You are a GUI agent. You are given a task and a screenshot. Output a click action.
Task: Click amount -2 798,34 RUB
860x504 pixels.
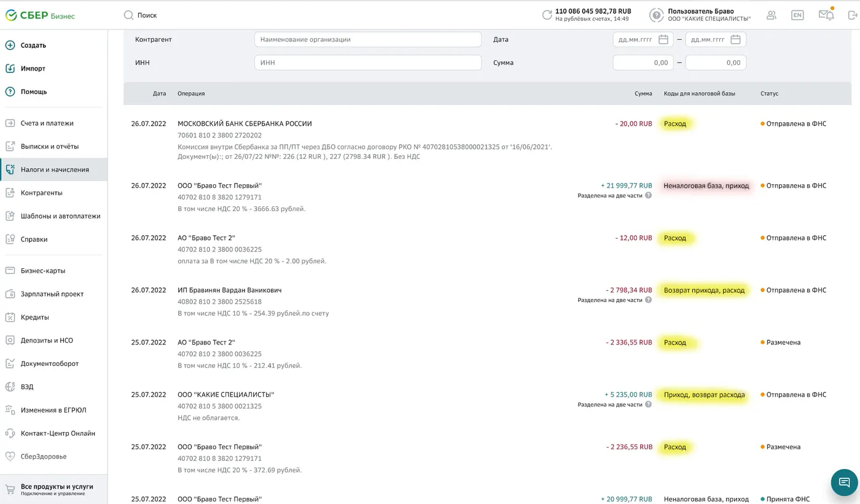click(x=628, y=290)
